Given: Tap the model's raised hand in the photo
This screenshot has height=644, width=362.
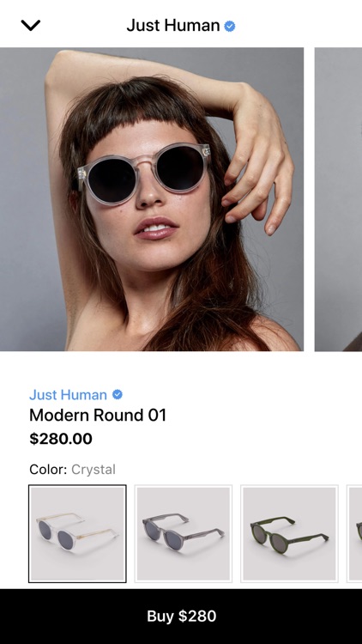Looking at the screenshot, I should pyautogui.click(x=256, y=164).
